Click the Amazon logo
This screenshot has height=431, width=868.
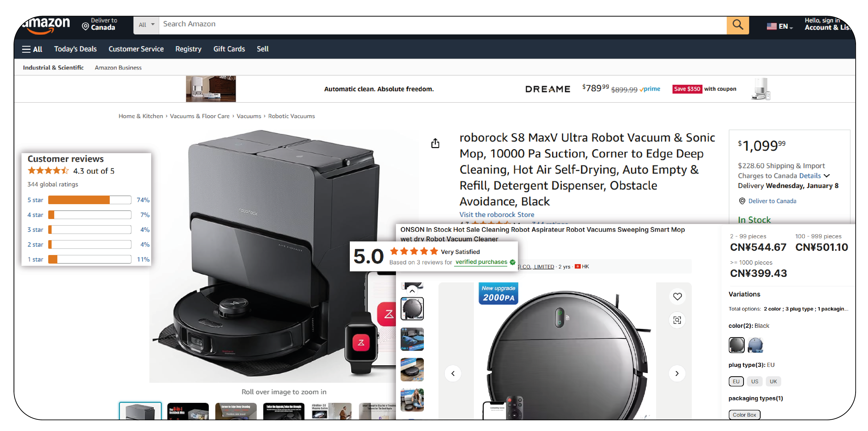[x=46, y=26]
